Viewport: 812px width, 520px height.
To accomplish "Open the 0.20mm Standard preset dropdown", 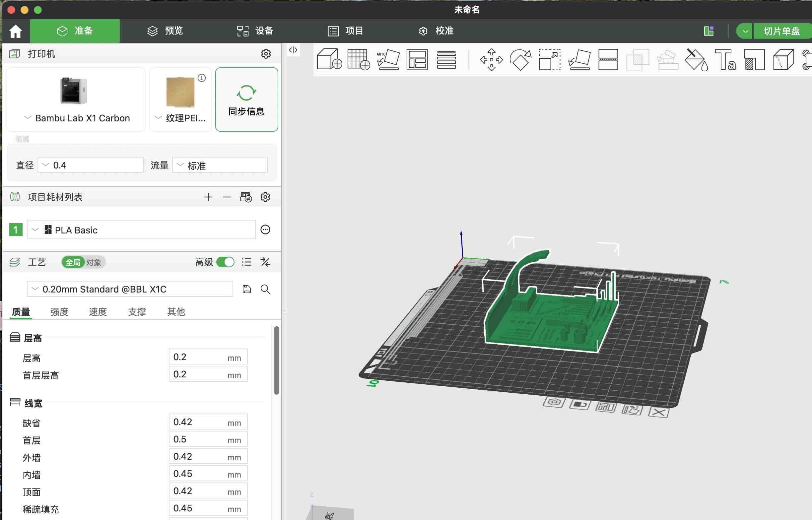I will (130, 289).
